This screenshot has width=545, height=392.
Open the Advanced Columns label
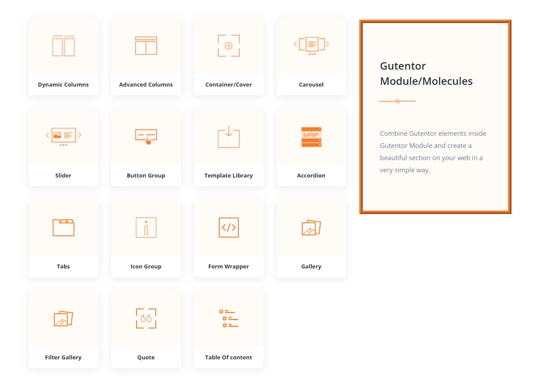point(146,85)
